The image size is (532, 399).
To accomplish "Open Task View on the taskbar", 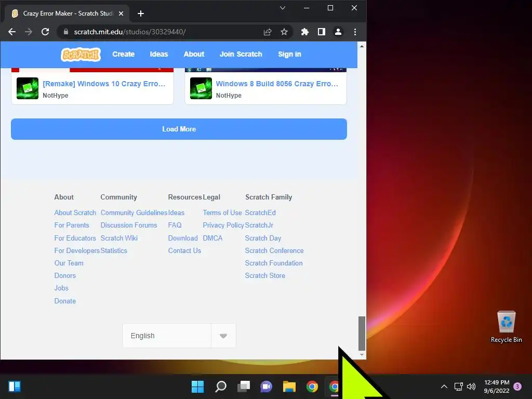I will click(x=244, y=387).
